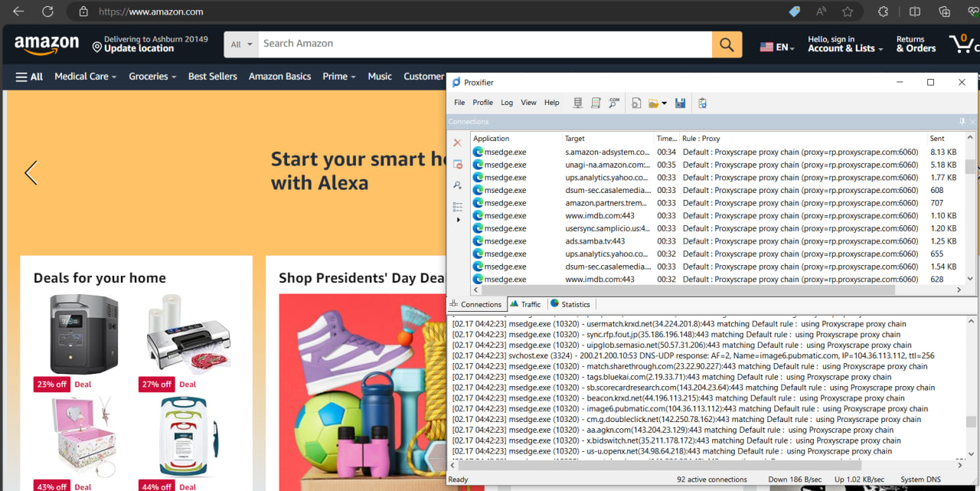The height and width of the screenshot is (491, 980).
Task: Open the Proxy Servers dialog in Proxifier
Action: click(578, 102)
